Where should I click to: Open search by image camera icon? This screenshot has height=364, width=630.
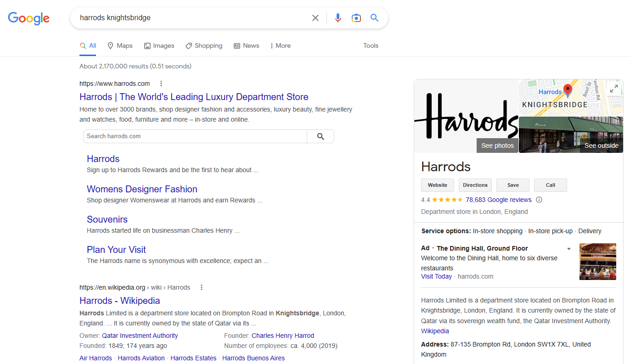pos(356,18)
